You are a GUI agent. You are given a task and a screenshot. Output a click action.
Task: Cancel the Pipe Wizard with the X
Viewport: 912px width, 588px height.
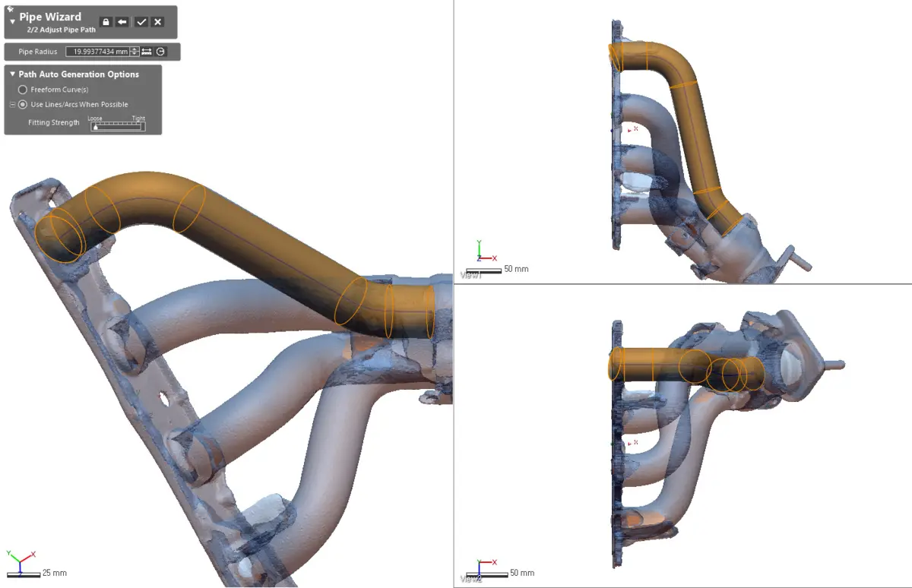[x=157, y=22]
